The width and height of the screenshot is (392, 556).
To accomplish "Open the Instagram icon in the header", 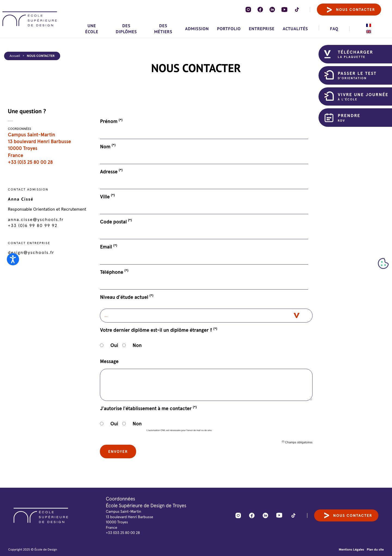I will [x=248, y=10].
